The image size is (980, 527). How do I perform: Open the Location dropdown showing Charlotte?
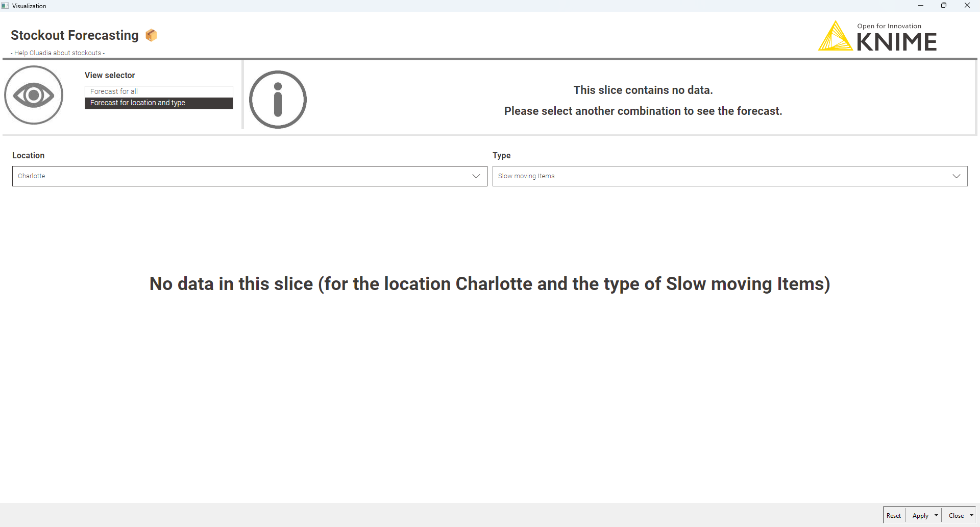point(250,176)
